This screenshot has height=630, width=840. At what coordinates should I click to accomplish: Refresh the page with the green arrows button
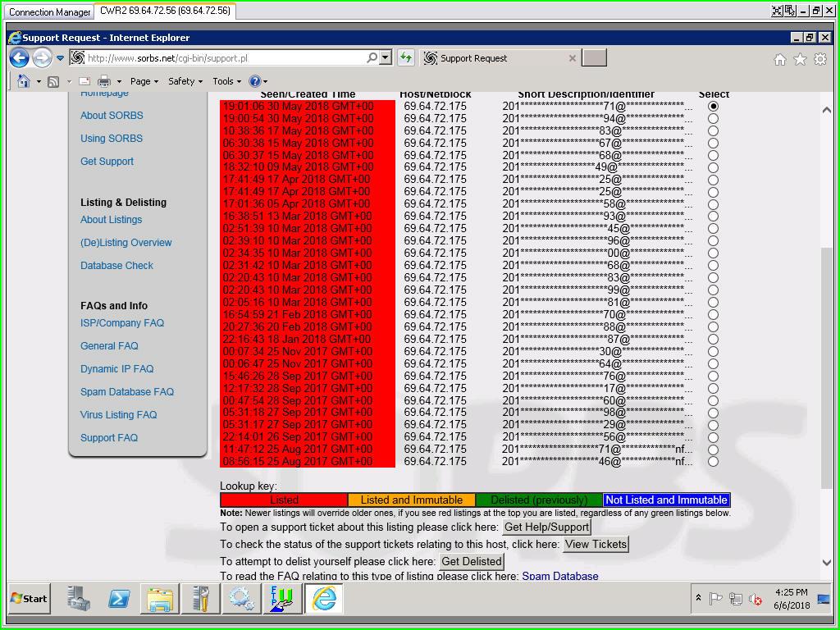click(406, 58)
